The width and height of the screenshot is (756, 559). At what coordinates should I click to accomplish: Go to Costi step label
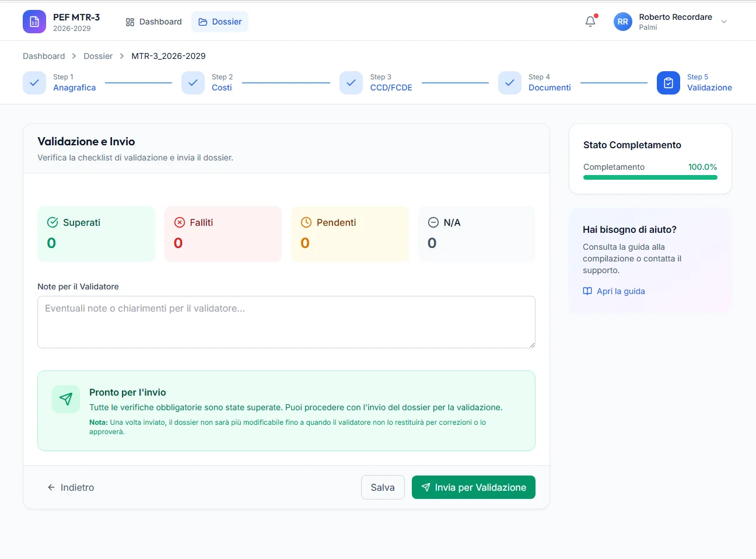click(222, 88)
